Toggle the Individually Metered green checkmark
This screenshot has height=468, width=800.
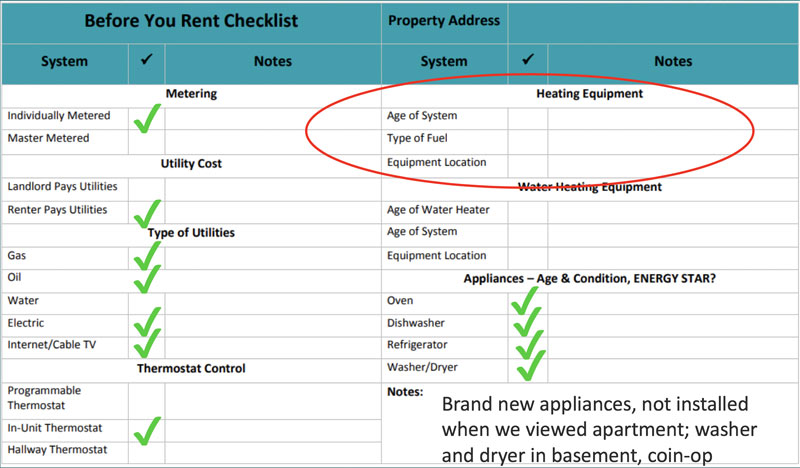[147, 118]
